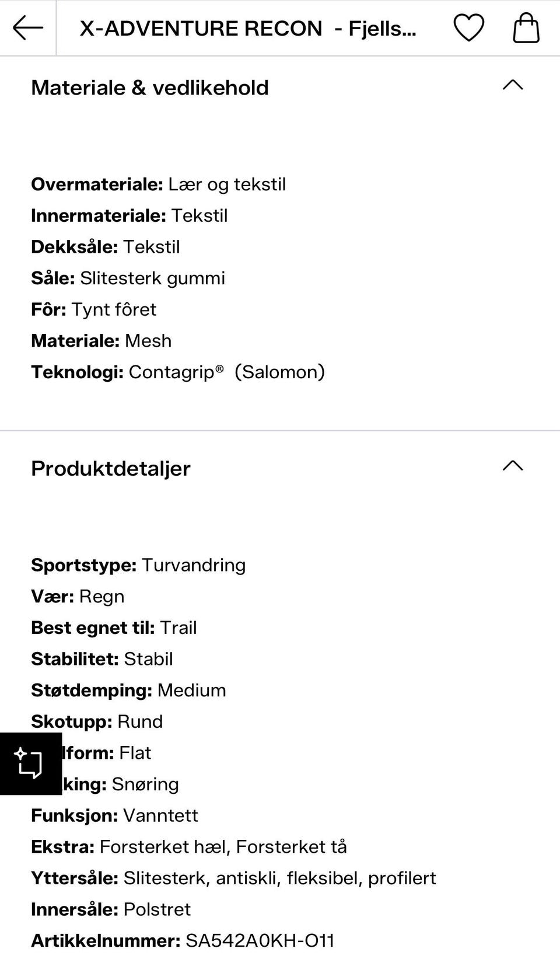Tap the Best egnet til Trail line
Image resolution: width=560 pixels, height=966 pixels.
coord(114,627)
